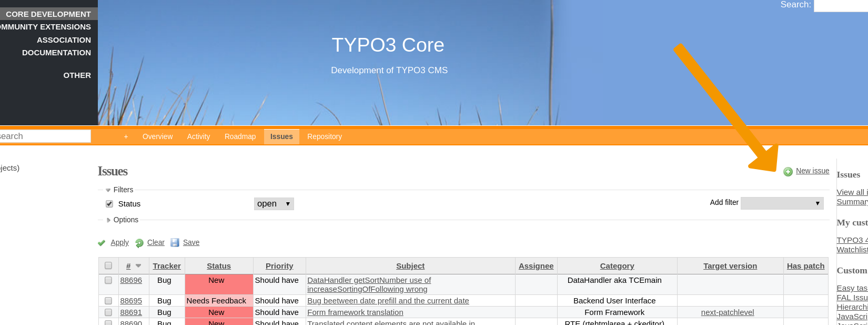Sort by Status column header
Viewport: 868px width, 325px height.
(219, 266)
